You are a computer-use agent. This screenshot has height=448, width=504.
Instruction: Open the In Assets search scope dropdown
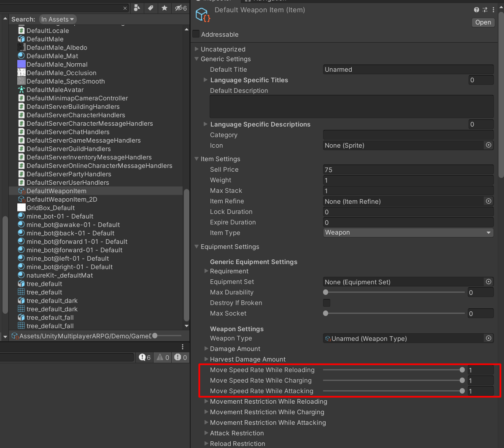pyautogui.click(x=57, y=19)
